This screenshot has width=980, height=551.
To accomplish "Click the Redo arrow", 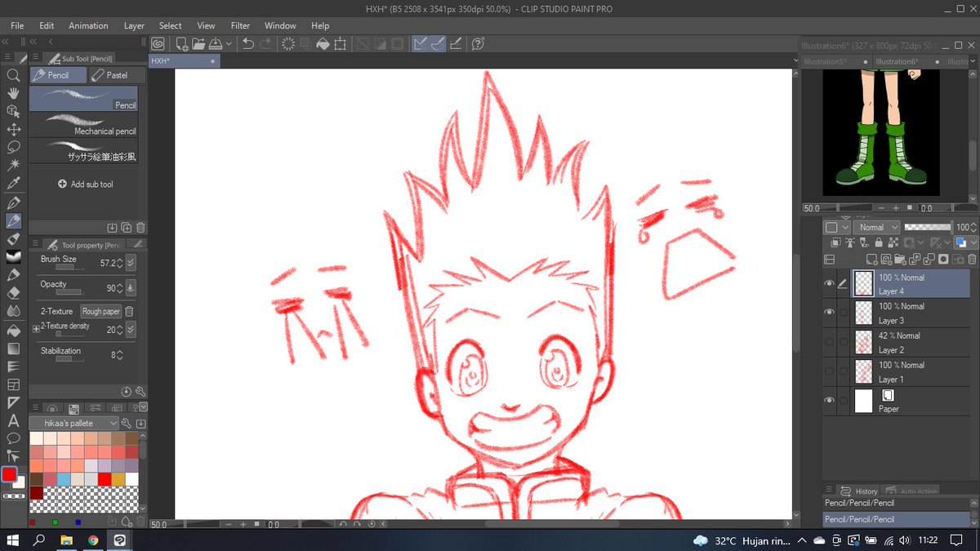I will tap(265, 44).
